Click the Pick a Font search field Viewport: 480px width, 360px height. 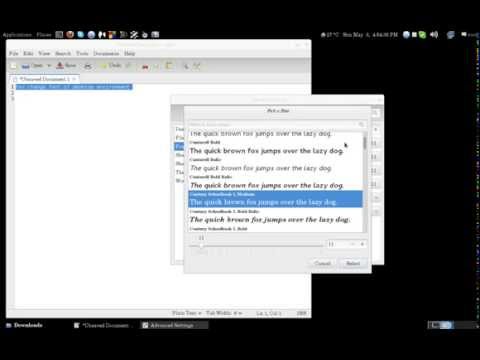pos(277,124)
